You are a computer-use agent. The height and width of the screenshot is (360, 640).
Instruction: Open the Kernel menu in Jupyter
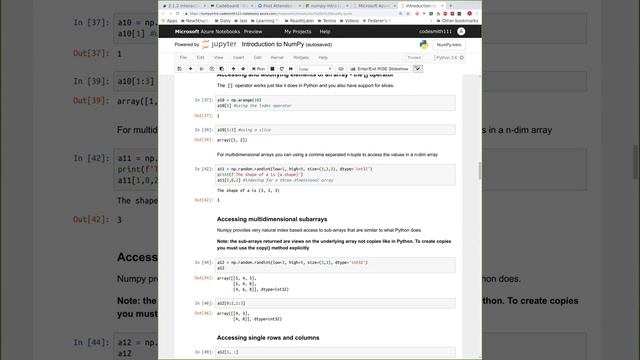(277, 58)
